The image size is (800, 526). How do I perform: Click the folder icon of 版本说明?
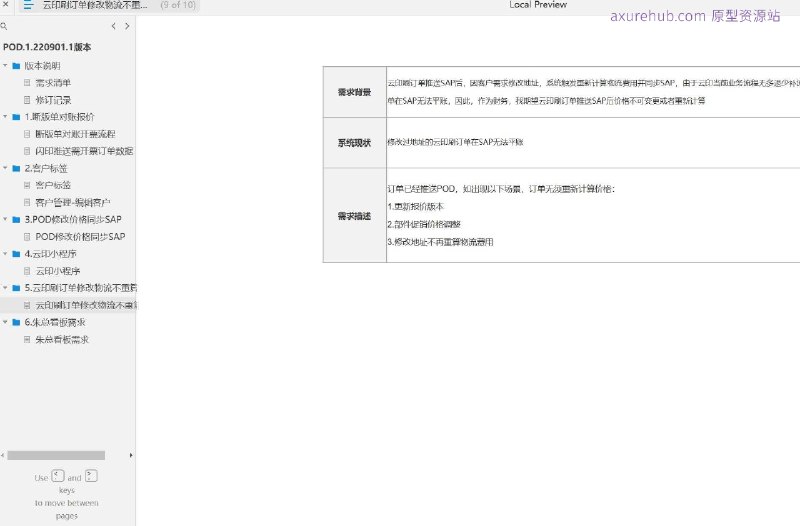16,66
